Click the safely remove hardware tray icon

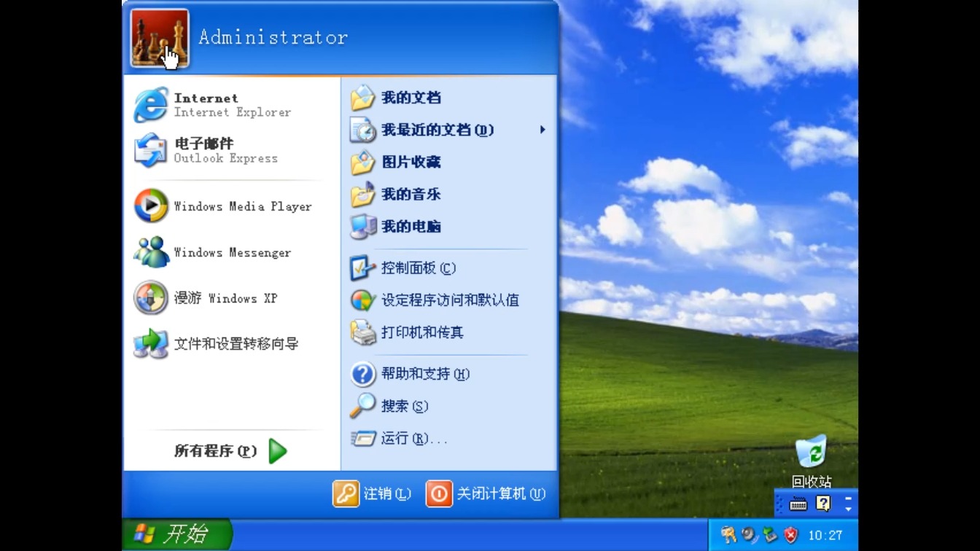(x=770, y=535)
